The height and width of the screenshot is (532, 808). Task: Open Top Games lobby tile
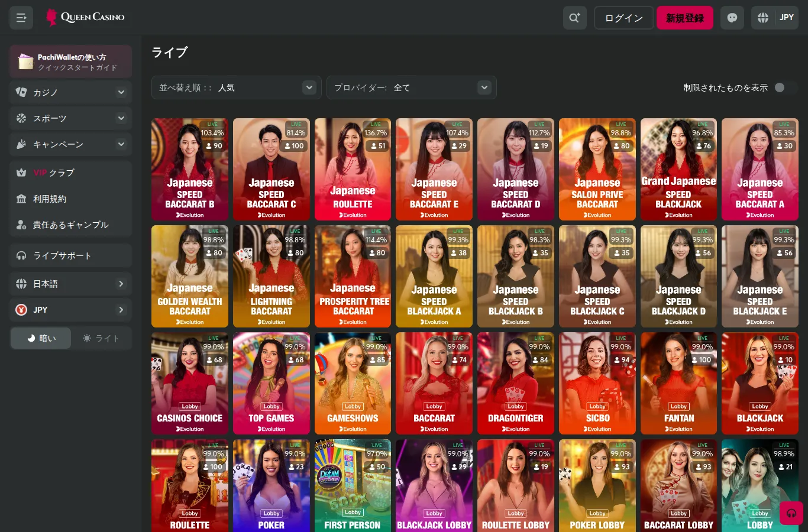coord(272,383)
